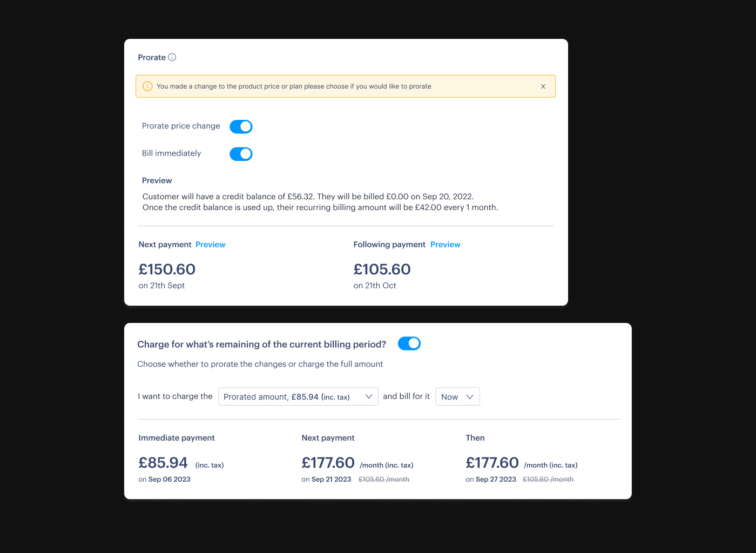Image resolution: width=756 pixels, height=553 pixels.
Task: Click the info icon inside the yellow warning banner
Action: pos(147,86)
